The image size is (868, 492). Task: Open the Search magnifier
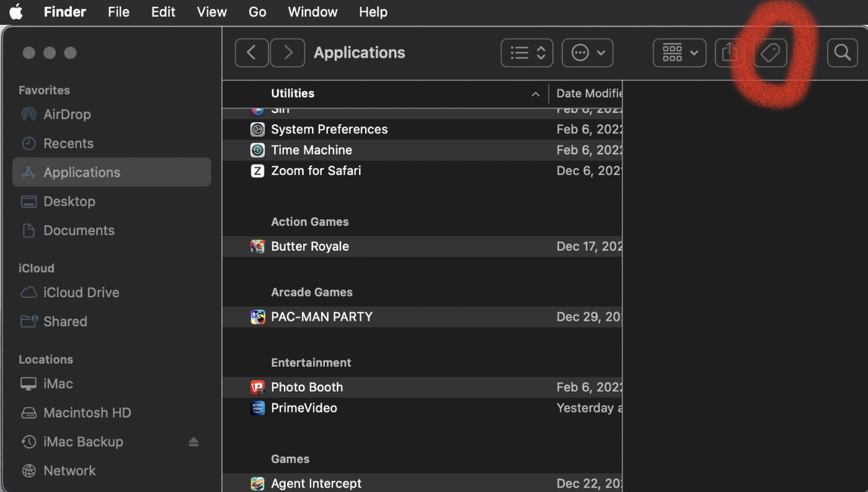click(x=843, y=53)
